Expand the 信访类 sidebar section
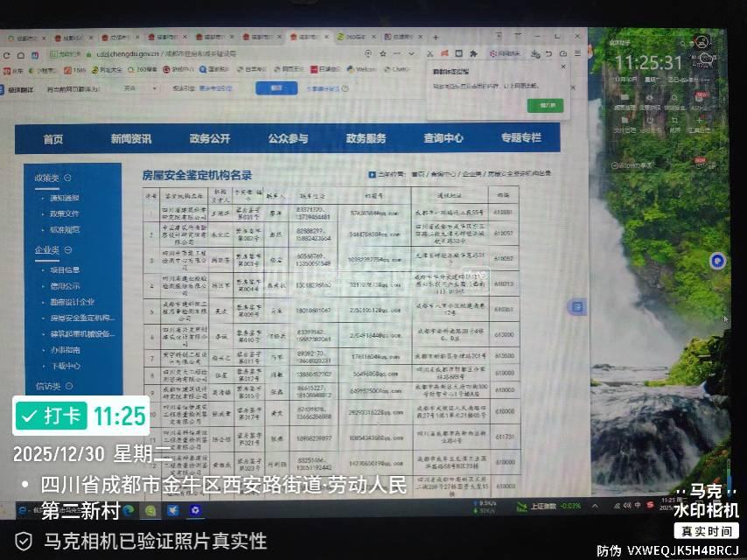Viewport: 747px width, 560px height. point(67,386)
